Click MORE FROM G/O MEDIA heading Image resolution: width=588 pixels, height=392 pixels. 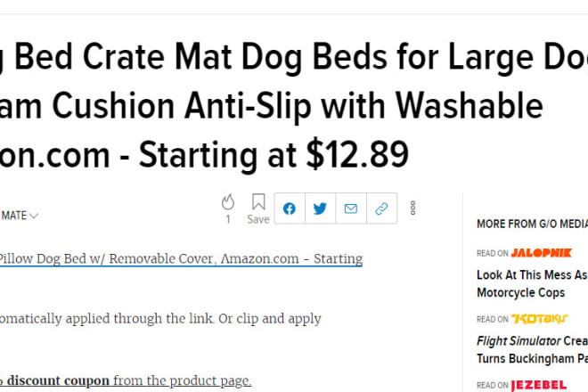tap(532, 224)
